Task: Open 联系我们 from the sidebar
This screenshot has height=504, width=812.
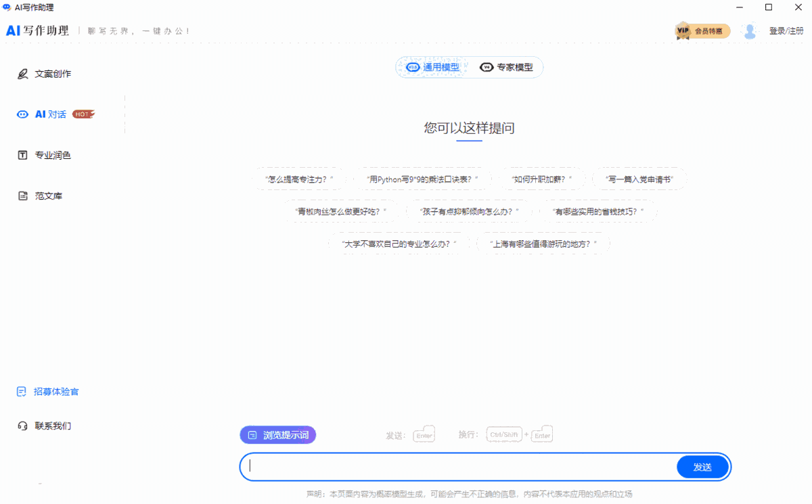Action: point(45,426)
